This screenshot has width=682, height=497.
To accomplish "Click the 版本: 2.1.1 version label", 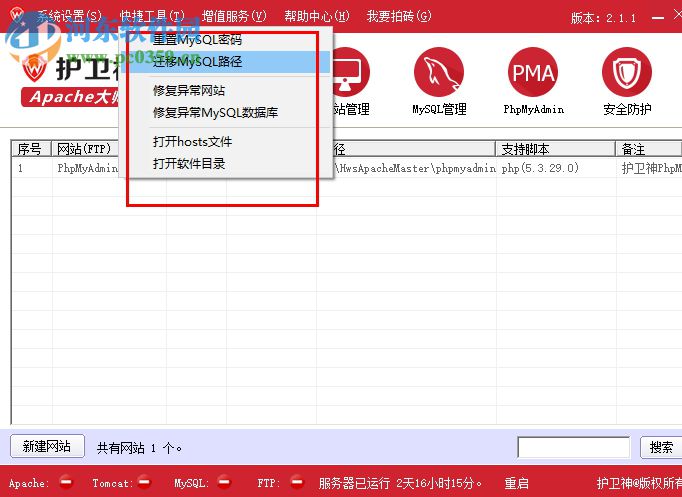I will (603, 18).
